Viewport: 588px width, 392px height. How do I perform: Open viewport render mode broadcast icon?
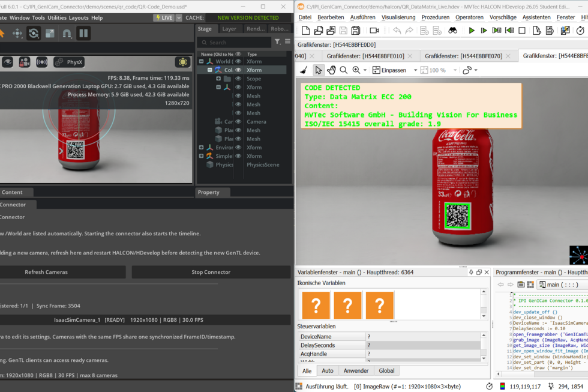pyautogui.click(x=41, y=62)
